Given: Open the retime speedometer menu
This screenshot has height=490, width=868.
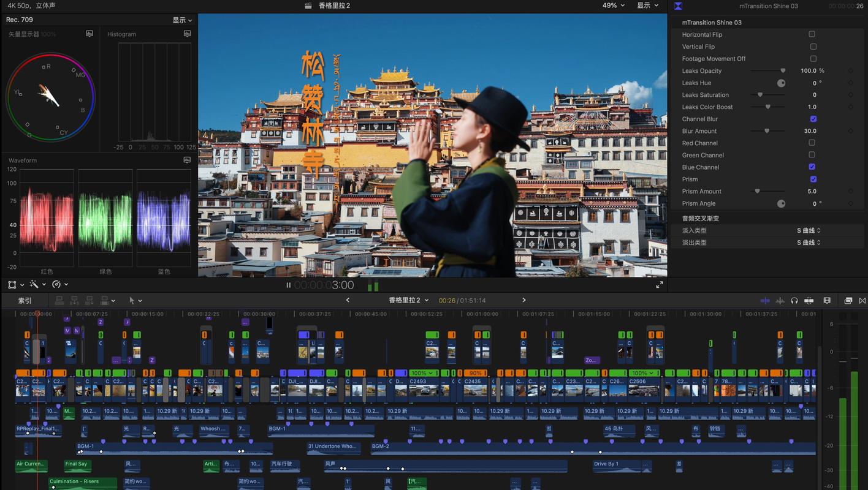Looking at the screenshot, I should coord(59,285).
